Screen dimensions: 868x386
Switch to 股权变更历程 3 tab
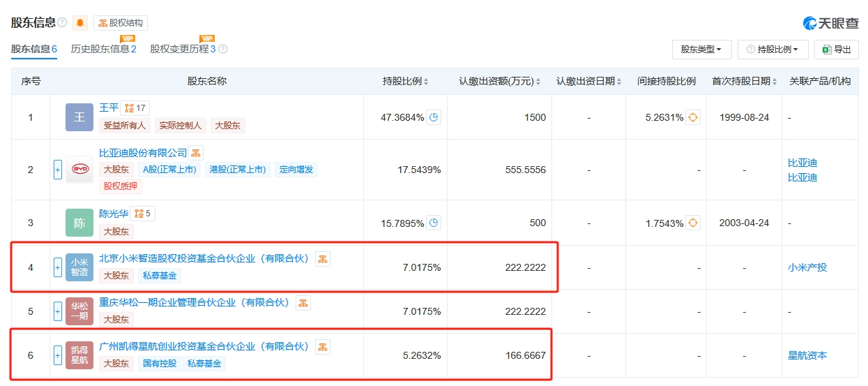coord(183,49)
